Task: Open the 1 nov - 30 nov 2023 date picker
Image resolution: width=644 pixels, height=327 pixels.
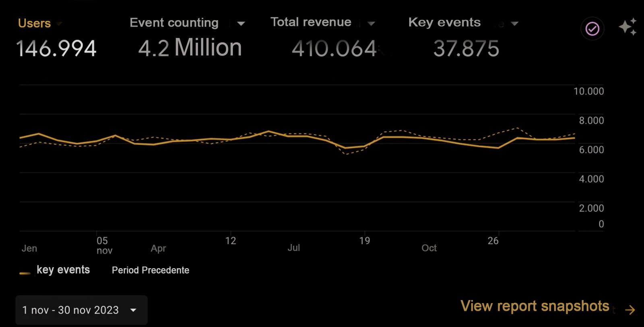Action: coord(81,310)
